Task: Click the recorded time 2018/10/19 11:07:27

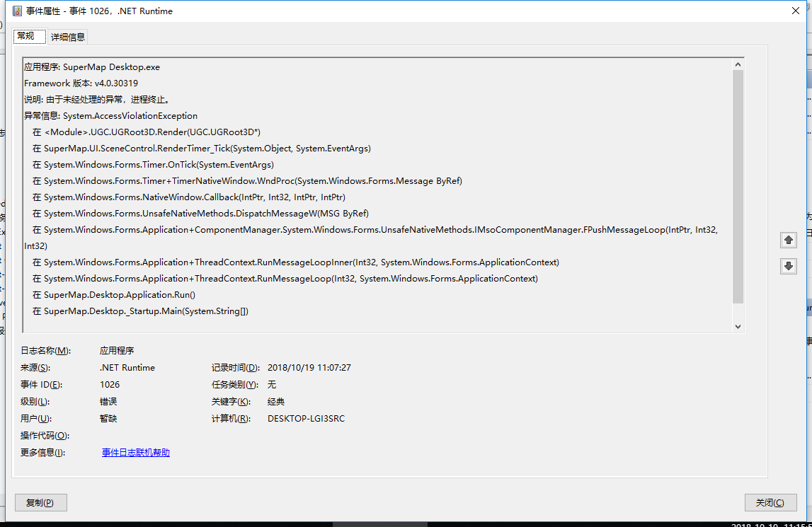Action: (309, 368)
